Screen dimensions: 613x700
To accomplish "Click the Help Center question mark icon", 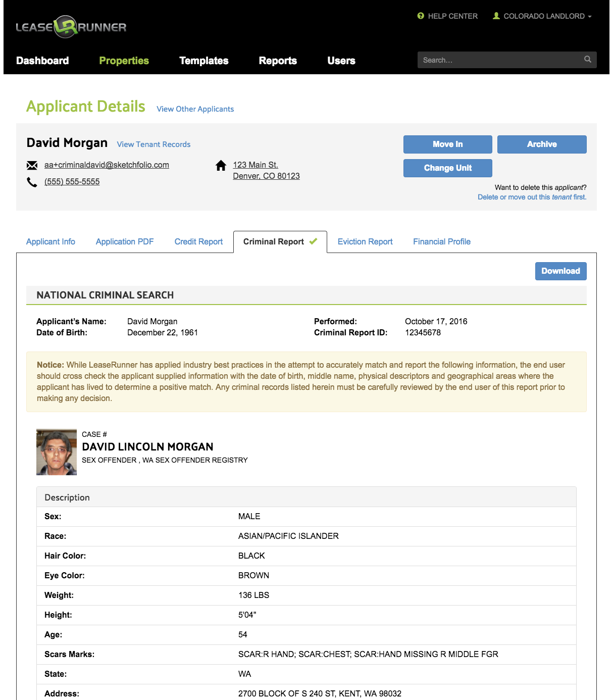I will pos(421,16).
